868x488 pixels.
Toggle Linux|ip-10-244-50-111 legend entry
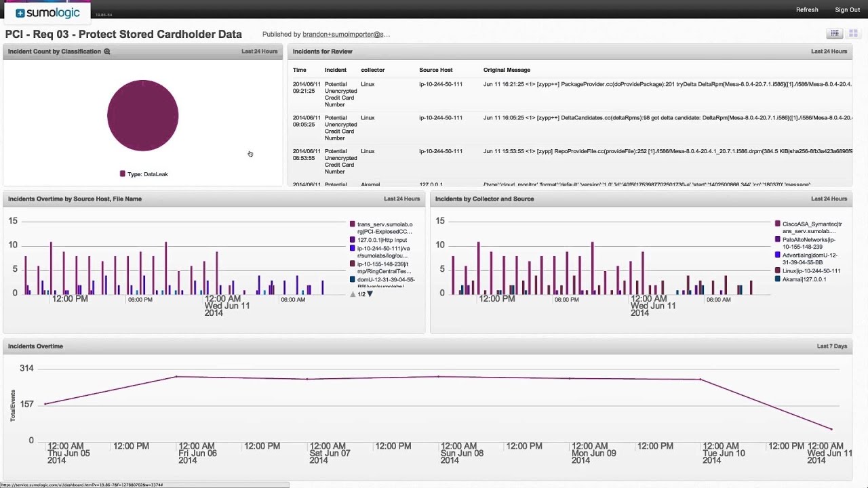point(808,271)
